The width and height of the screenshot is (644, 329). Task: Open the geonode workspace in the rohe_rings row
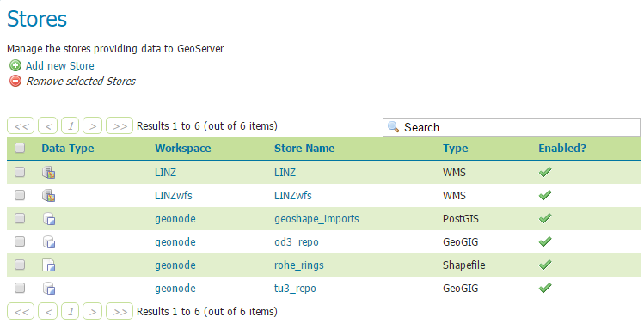click(175, 265)
